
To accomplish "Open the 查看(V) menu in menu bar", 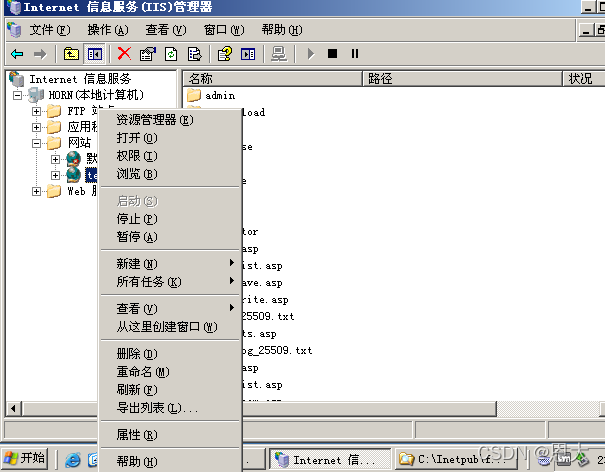I will [166, 30].
